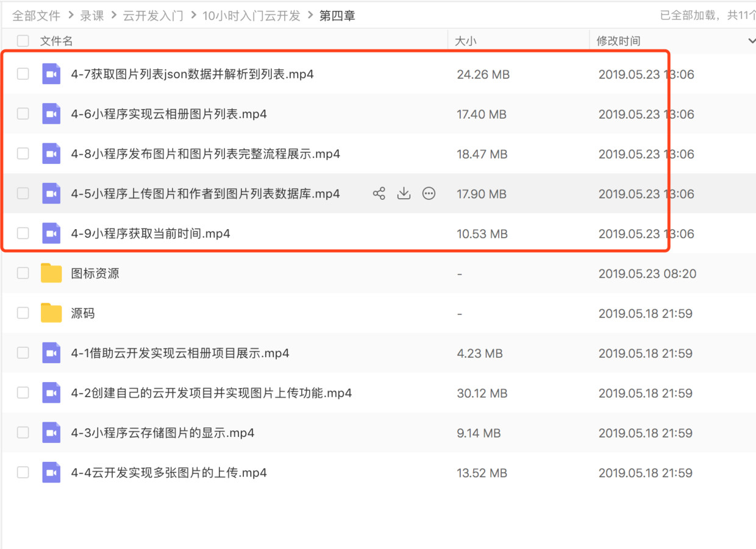
Task: Click the 图标资源 folder icon
Action: [51, 273]
